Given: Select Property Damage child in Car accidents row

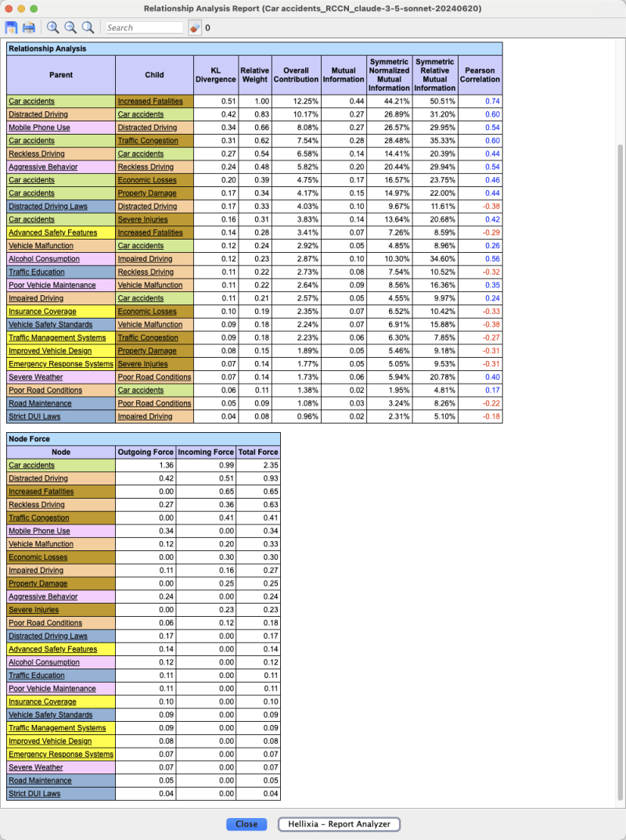Looking at the screenshot, I should tap(147, 193).
